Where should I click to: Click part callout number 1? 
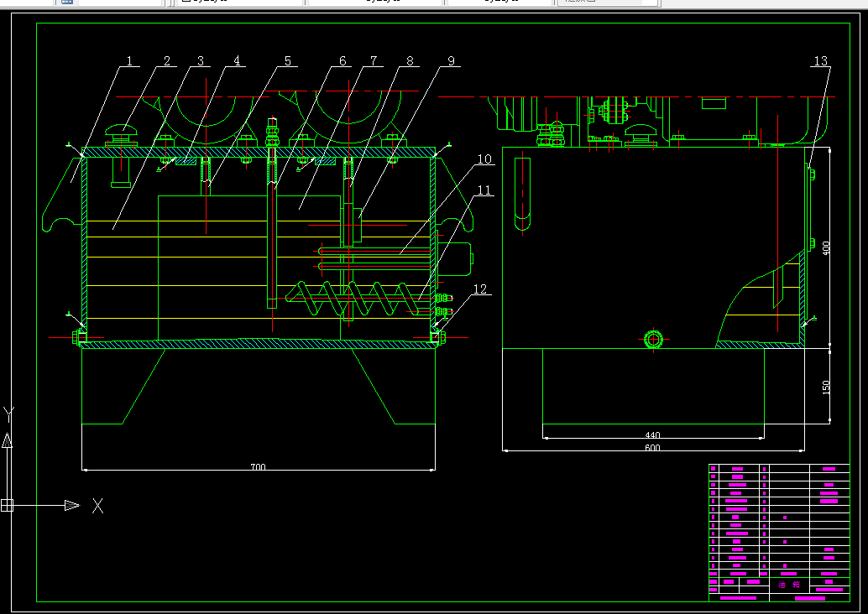coord(129,61)
